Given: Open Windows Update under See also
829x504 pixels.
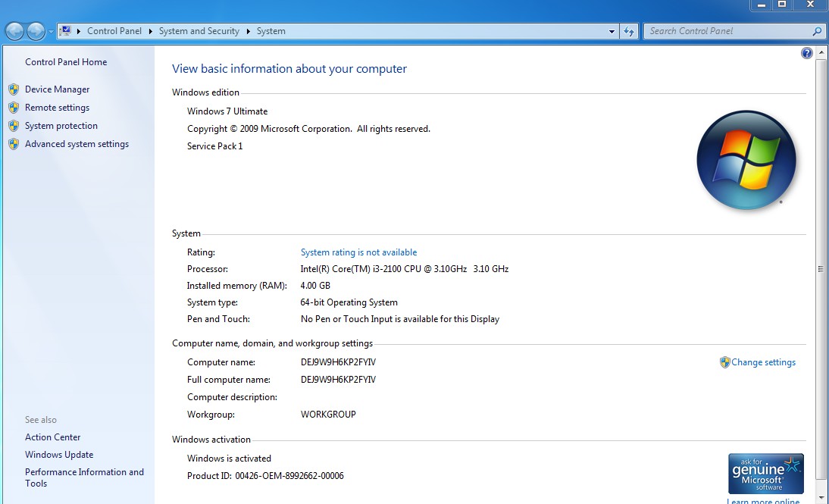Looking at the screenshot, I should [58, 455].
